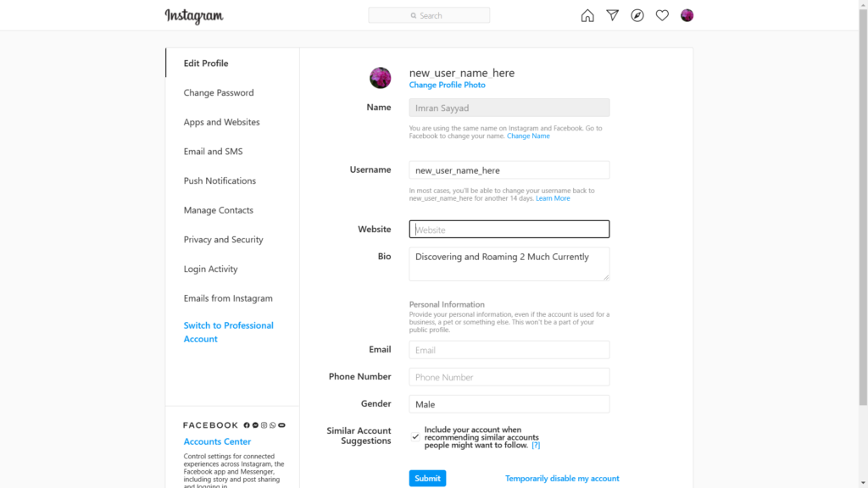
Task: Focus the Phone Number input field
Action: click(x=509, y=377)
